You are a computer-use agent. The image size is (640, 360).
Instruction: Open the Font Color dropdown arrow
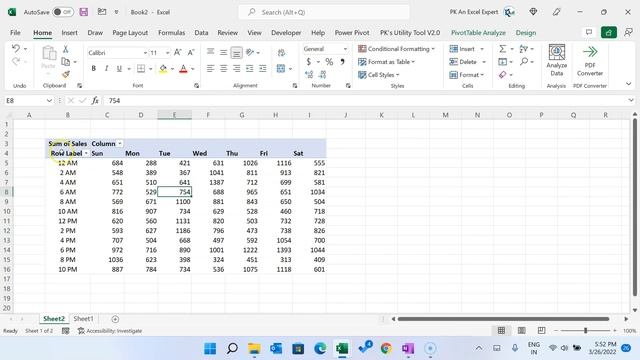[193, 69]
